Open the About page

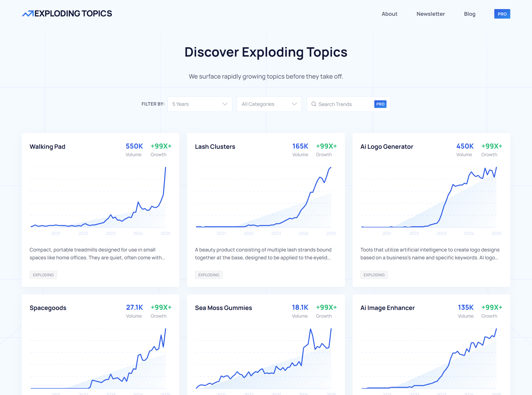[x=389, y=14]
